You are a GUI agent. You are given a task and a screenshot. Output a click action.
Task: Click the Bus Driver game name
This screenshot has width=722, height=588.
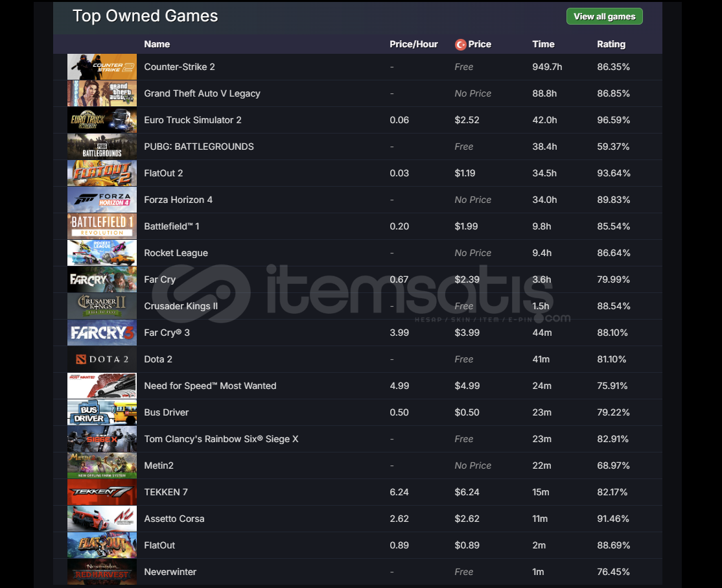pyautogui.click(x=166, y=412)
